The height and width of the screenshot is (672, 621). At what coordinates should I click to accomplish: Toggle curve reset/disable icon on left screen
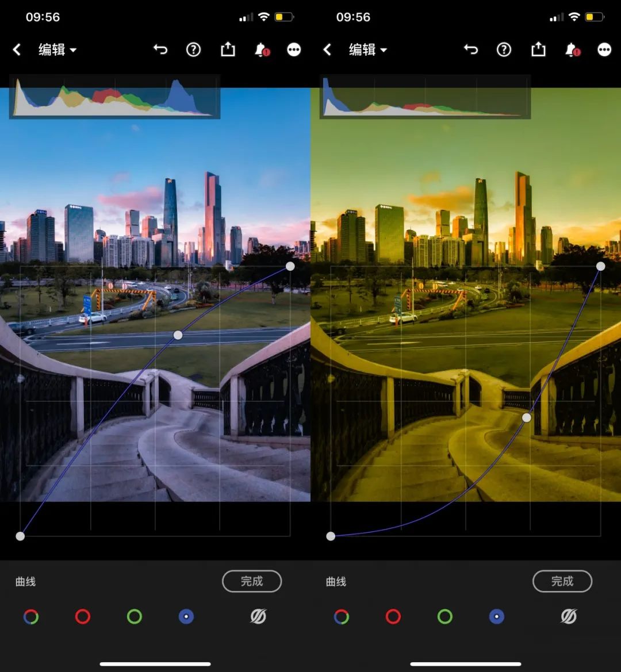(258, 616)
